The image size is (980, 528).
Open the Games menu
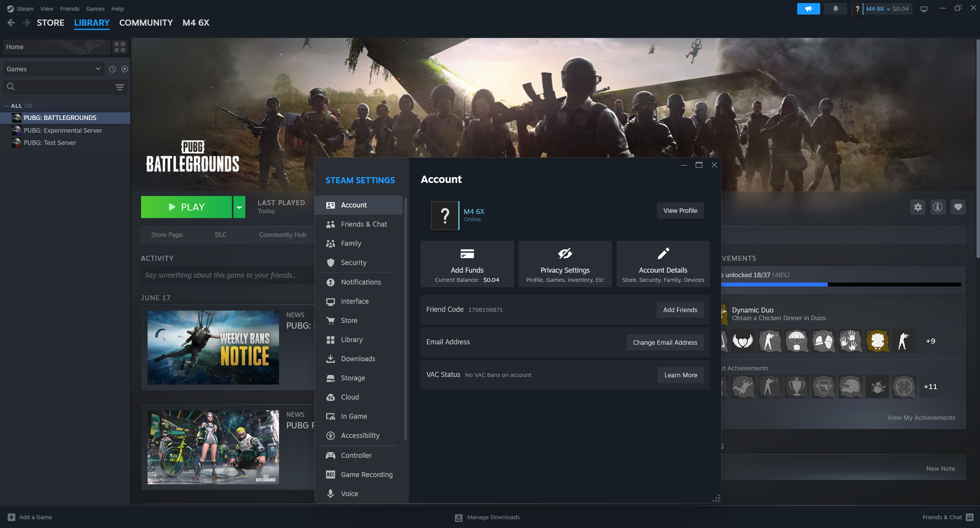point(95,8)
